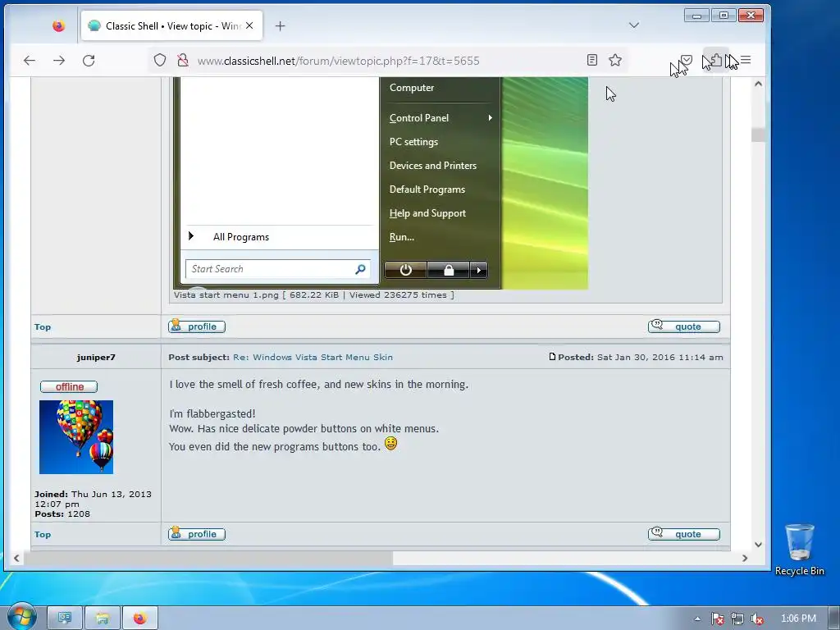Select the Classic Shell View topic tab
This screenshot has width=840, height=630.
coord(171,25)
